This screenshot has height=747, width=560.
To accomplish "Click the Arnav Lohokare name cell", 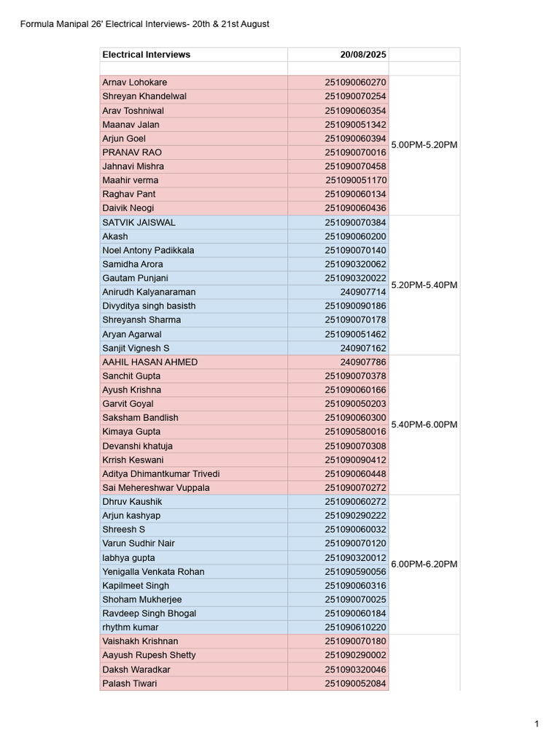I will coord(193,82).
